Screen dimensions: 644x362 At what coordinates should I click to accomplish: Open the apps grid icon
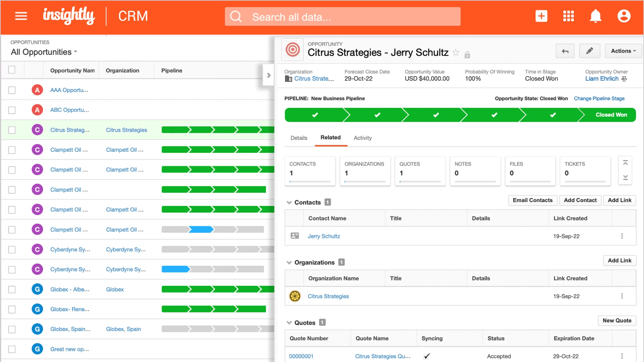(x=569, y=16)
